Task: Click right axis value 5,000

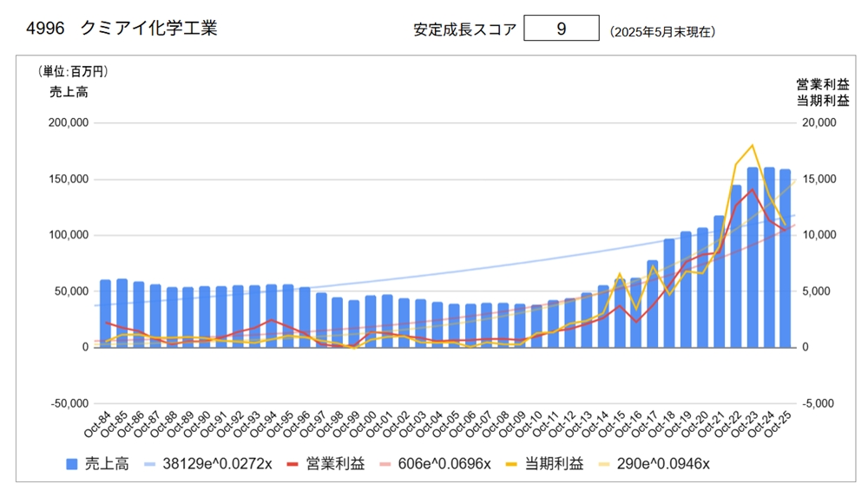Action: click(x=817, y=291)
